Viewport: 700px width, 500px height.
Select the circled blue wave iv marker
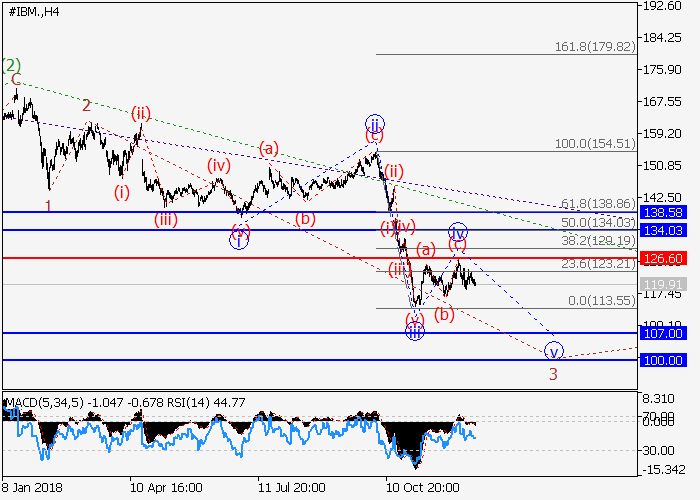[457, 232]
